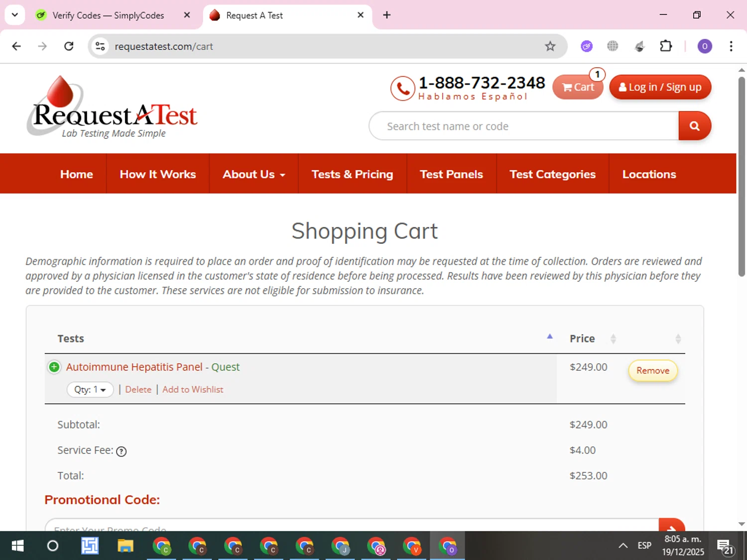Open the taskbar clock showing 8:05 a. m.
This screenshot has width=747, height=560.
pos(683,546)
